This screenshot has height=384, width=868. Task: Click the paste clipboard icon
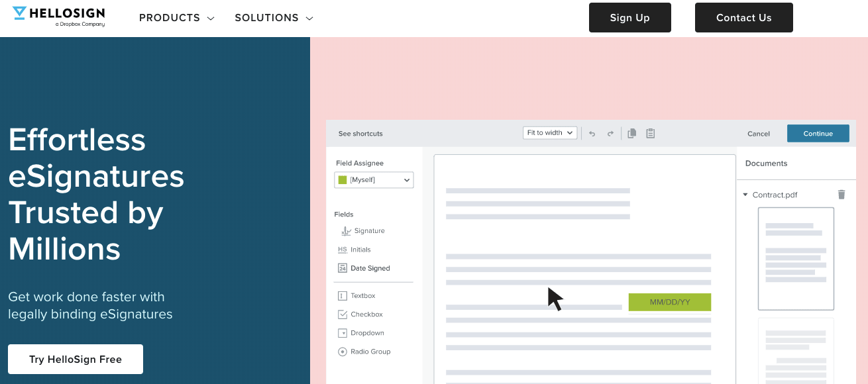point(651,133)
